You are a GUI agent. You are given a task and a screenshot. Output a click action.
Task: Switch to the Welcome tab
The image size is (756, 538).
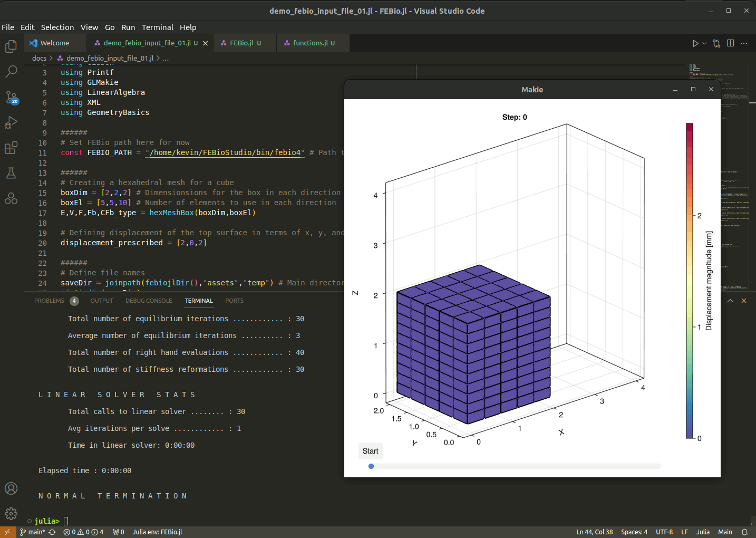pyautogui.click(x=55, y=43)
